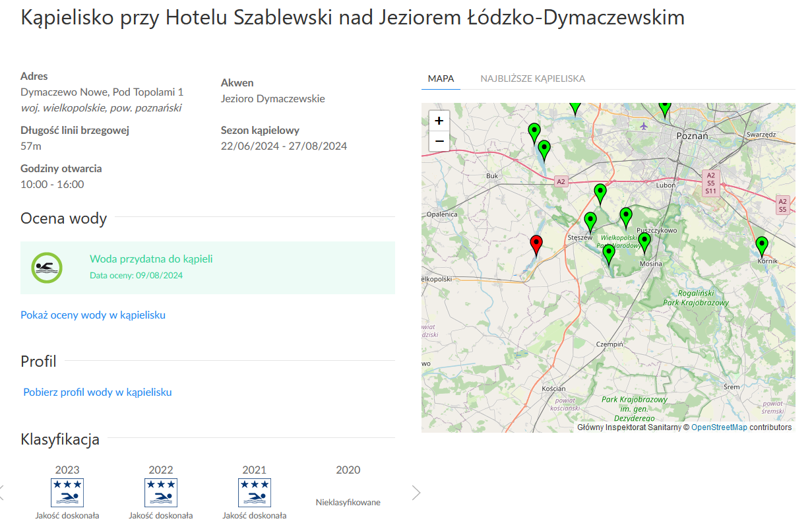The image size is (812, 531).
Task: Click green marker right of Wielkopolski Park label
Action: 644,243
